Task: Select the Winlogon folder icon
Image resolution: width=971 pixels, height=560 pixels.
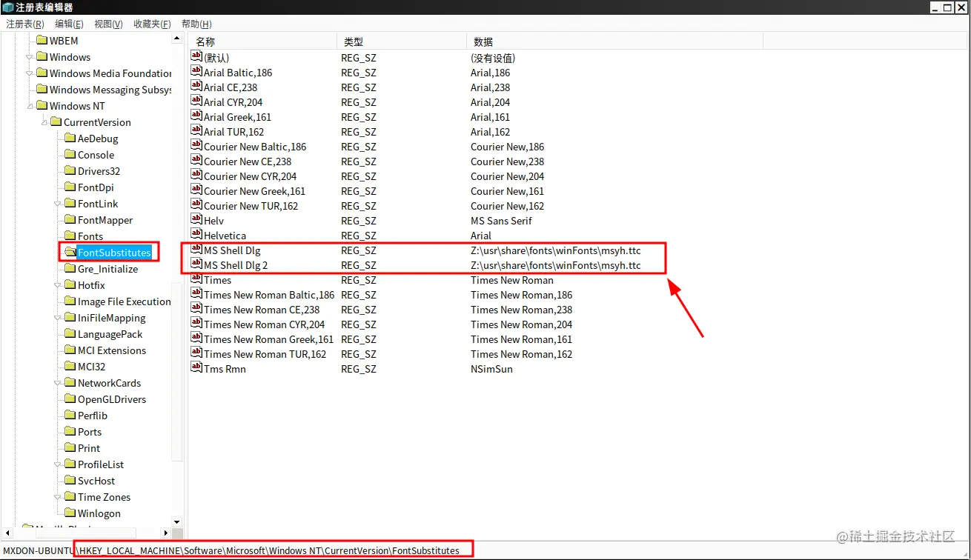Action: [70, 513]
